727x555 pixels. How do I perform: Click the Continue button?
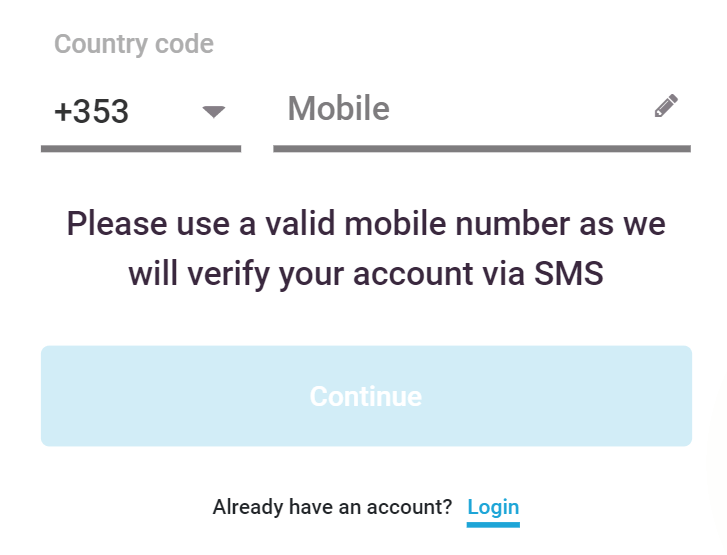click(x=366, y=396)
